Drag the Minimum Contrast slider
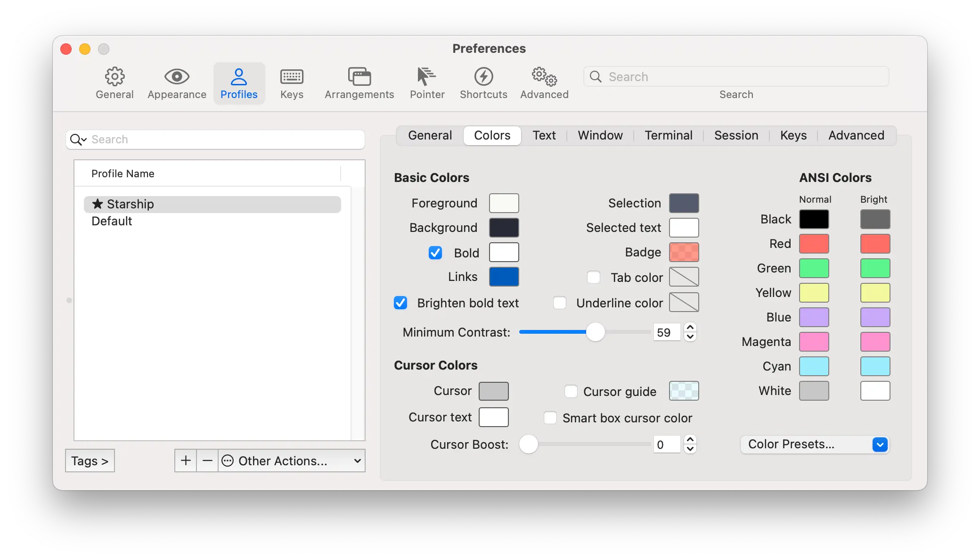Viewport: 980px width, 560px height. coord(594,332)
